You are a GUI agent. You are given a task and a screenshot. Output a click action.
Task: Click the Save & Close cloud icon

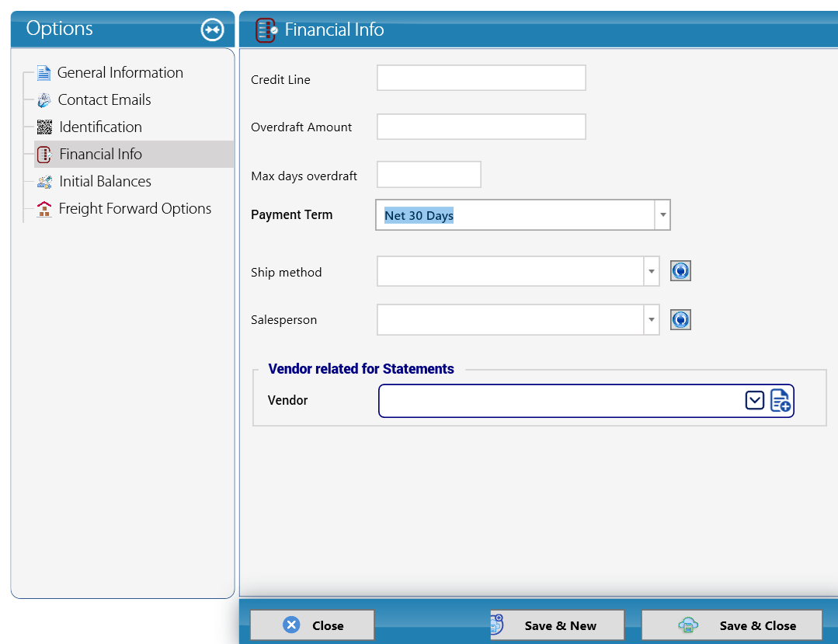pos(688,625)
